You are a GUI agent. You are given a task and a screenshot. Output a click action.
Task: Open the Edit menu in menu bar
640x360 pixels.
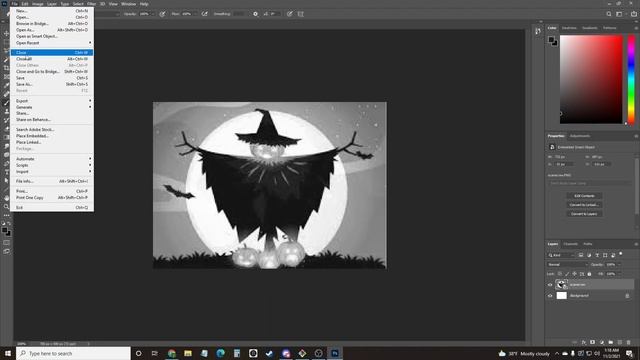click(x=25, y=4)
